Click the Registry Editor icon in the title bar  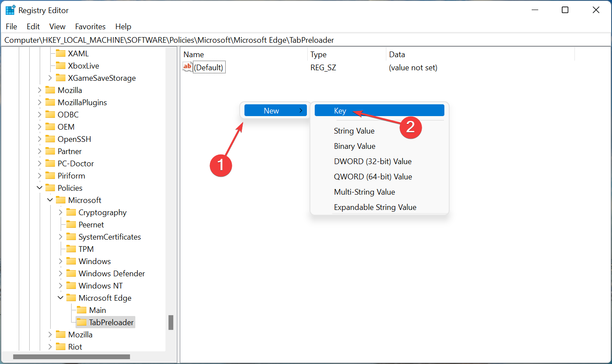click(x=10, y=9)
